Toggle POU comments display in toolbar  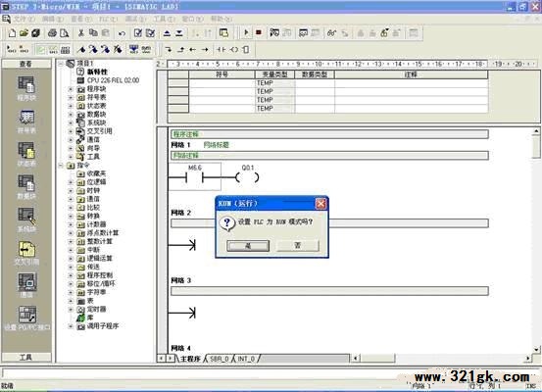point(41,50)
